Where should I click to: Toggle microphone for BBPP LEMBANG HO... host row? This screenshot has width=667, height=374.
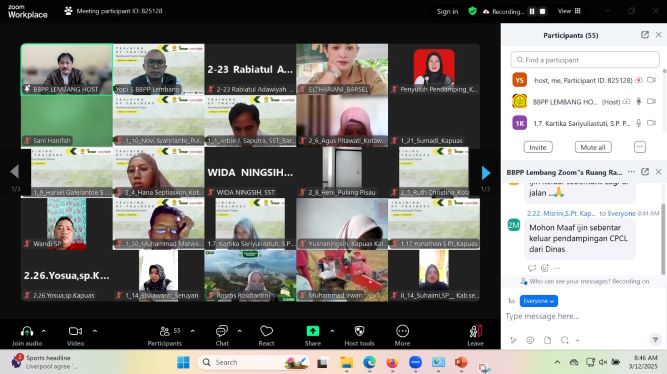pyautogui.click(x=638, y=101)
